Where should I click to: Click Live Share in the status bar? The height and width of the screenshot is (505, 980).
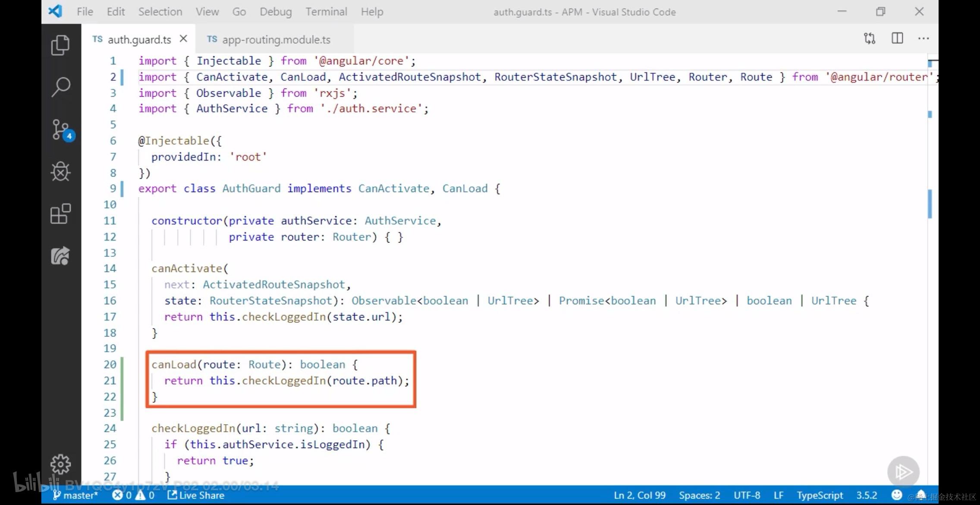(196, 495)
